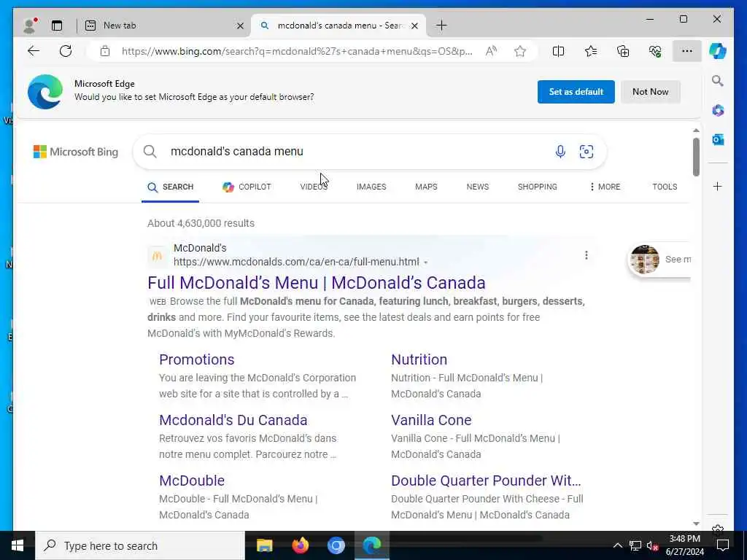Open Outlook sidebar icon
Viewport: 747px width, 560px height.
point(718,139)
